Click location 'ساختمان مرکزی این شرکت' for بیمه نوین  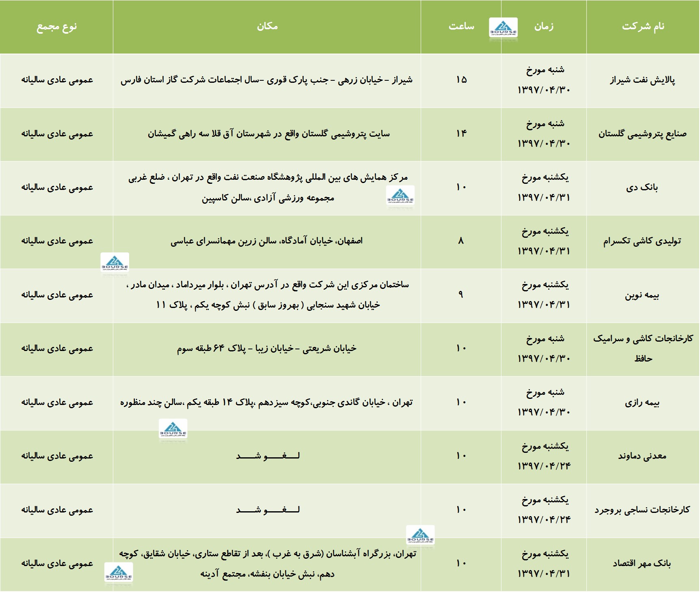tap(268, 295)
